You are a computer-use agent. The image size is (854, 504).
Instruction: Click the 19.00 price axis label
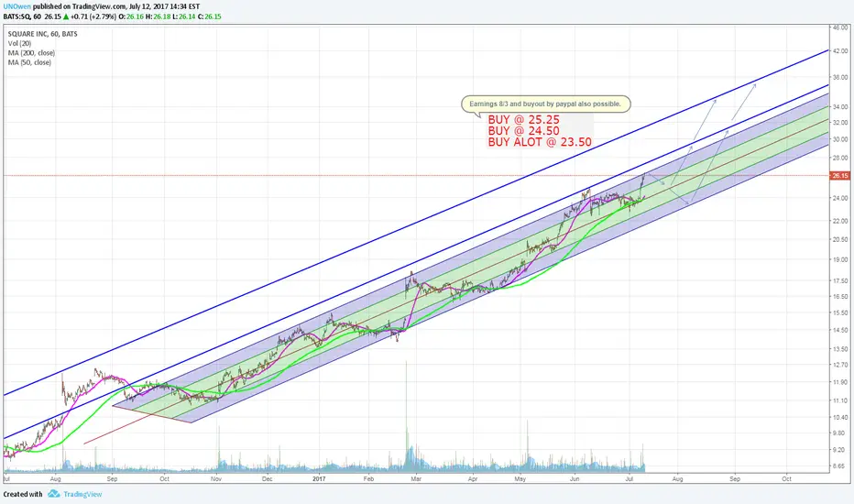(840, 259)
